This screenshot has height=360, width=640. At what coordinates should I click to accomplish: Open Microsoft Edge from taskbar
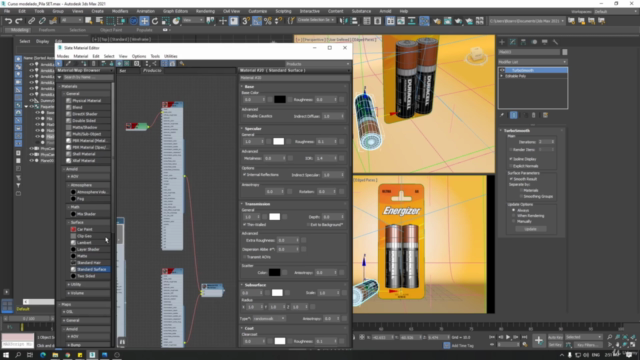(x=43, y=355)
